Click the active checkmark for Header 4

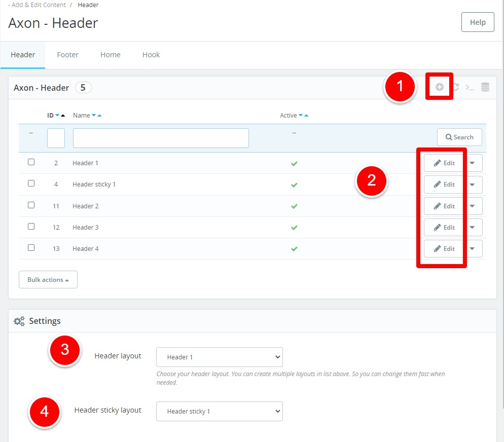tap(294, 249)
